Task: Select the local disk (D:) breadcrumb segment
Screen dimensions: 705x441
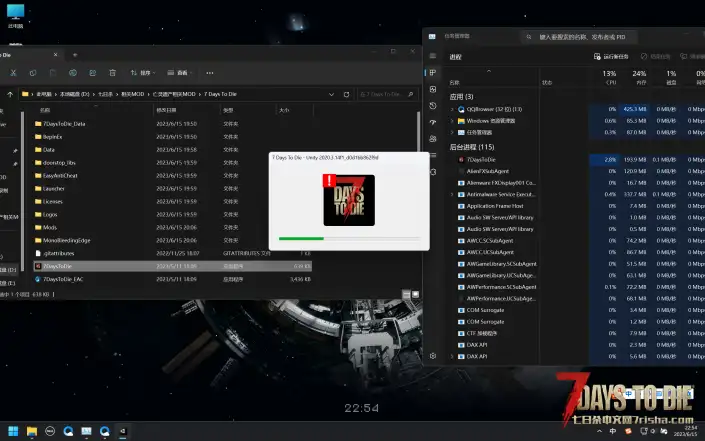Action: (x=75, y=94)
